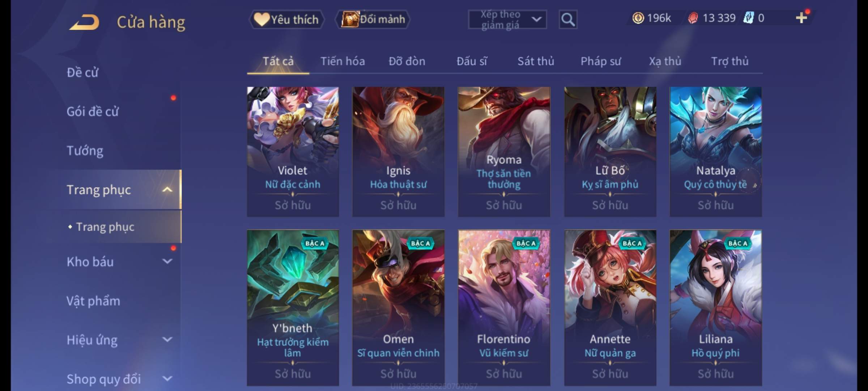Open Yêu thích favorites heart button

[x=286, y=20]
